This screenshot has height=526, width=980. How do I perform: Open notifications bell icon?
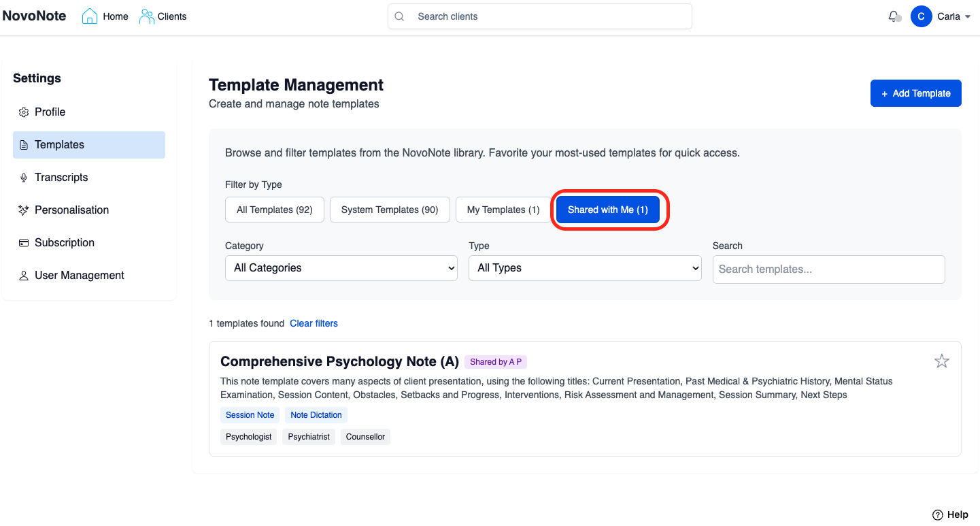tap(894, 16)
